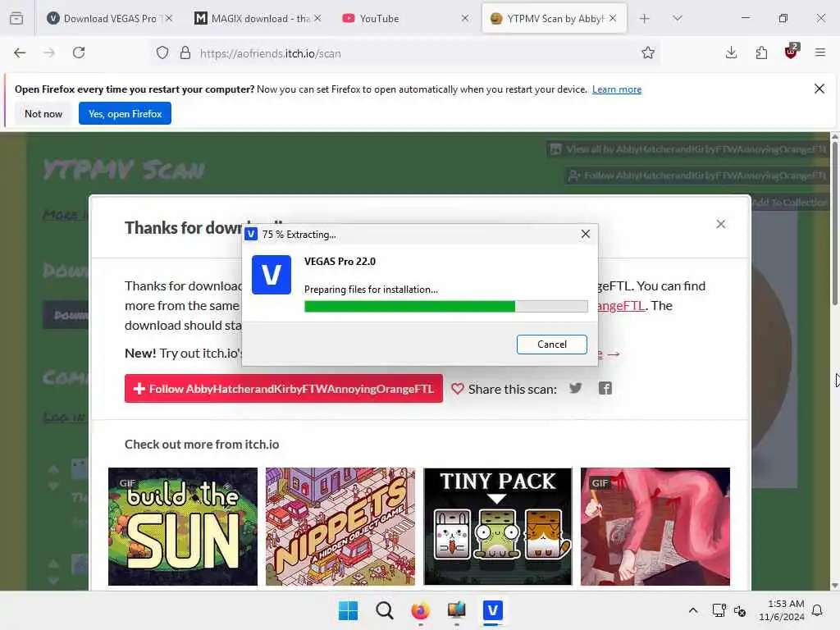Close the VEGAS Pro extracting dialog

[585, 234]
